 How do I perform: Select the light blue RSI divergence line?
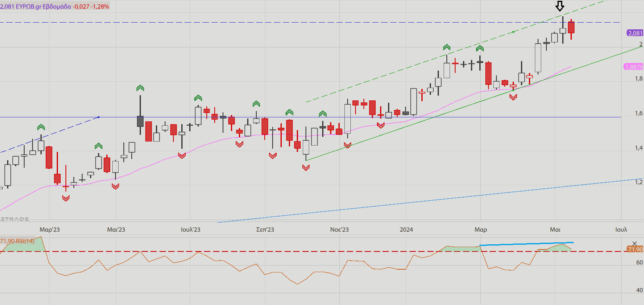pos(527,244)
